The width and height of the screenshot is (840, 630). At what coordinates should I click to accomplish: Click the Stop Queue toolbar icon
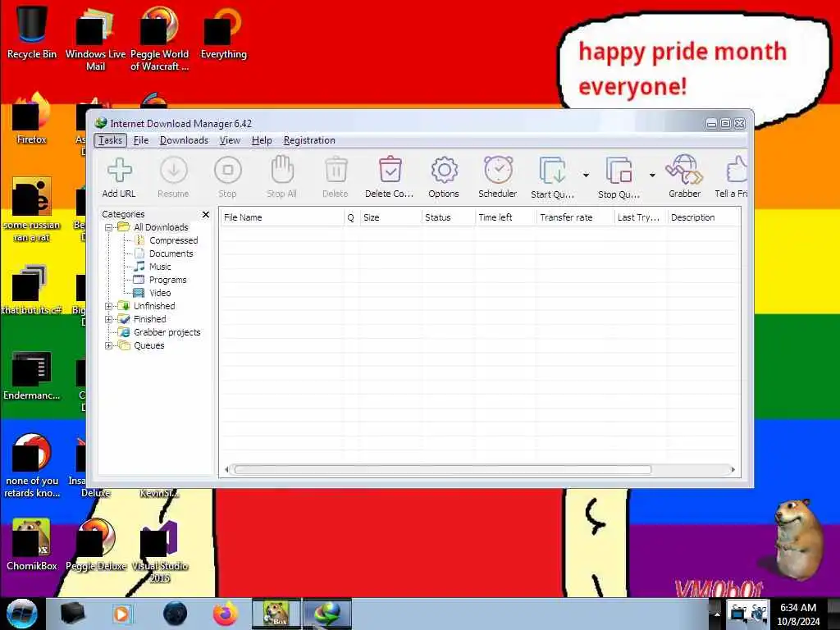(619, 171)
